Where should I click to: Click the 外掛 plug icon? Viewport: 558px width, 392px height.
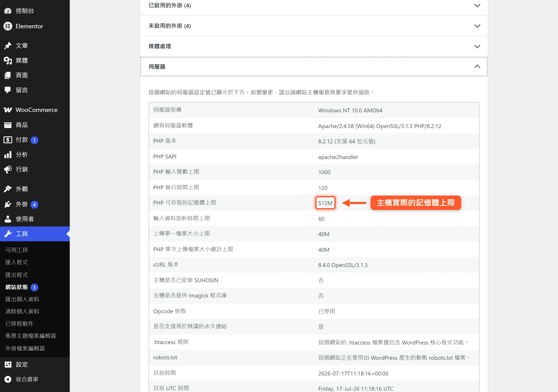tap(8, 204)
